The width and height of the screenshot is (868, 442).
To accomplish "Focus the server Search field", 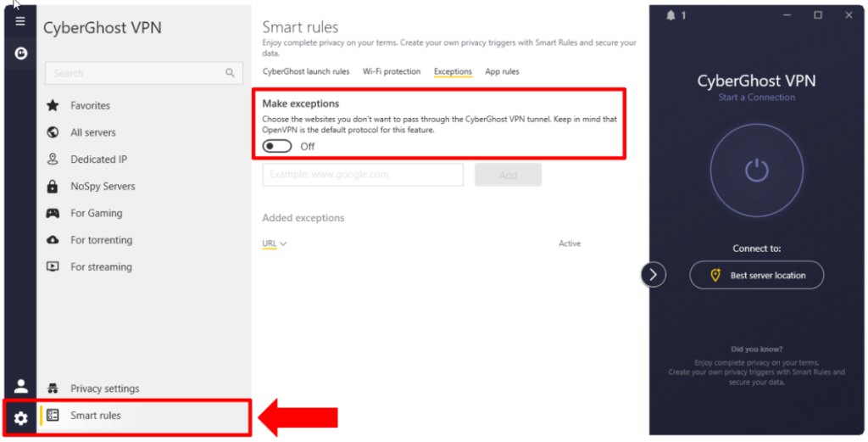I will coord(144,73).
